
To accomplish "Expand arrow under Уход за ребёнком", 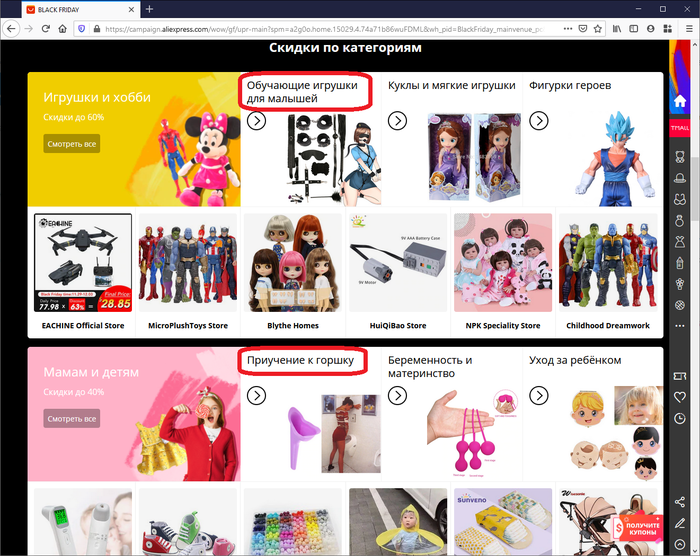I will [539, 395].
